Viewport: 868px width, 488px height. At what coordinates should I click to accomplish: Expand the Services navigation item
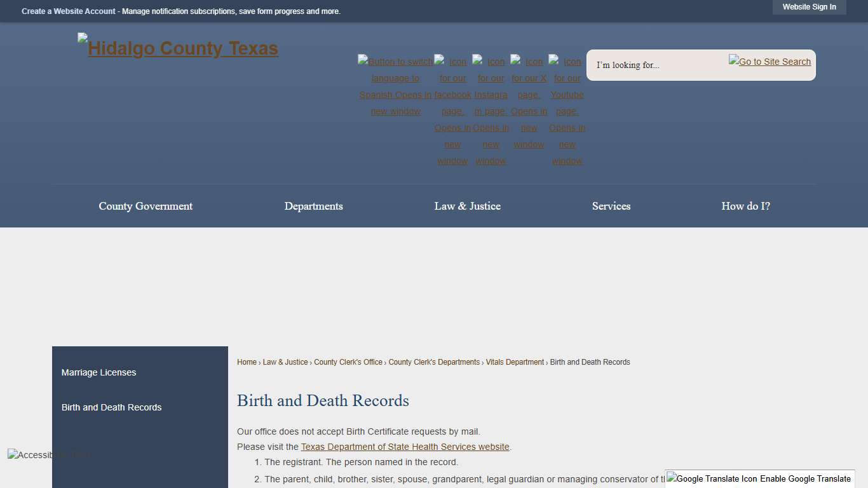(611, 206)
